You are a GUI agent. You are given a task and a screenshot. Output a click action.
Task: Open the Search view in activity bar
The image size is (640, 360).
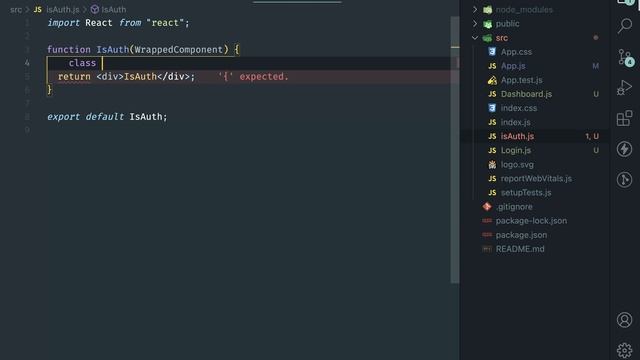pos(624,26)
